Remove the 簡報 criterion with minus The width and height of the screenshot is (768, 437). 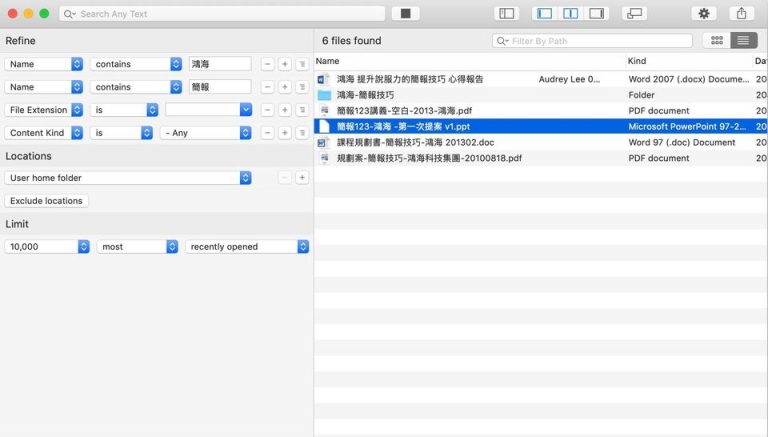(267, 87)
